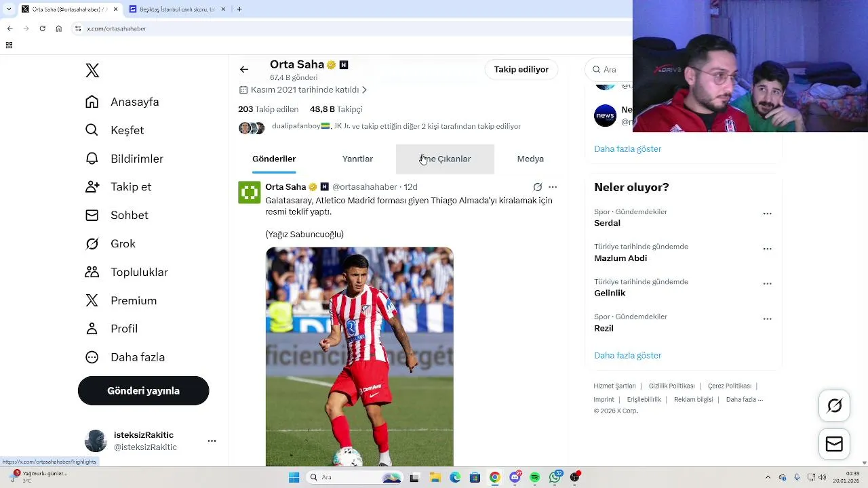
Task: Open site information icon in address bar
Action: pyautogui.click(x=78, y=28)
